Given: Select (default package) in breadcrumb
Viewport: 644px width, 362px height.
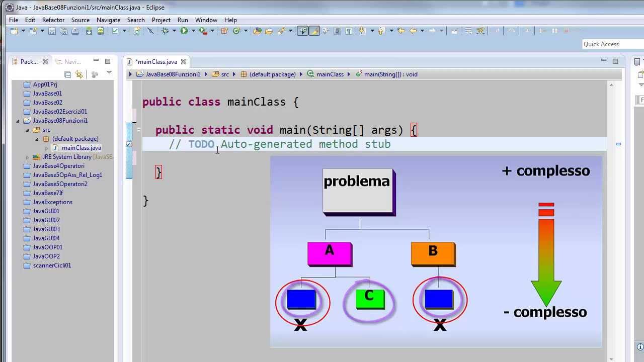Looking at the screenshot, I should tap(268, 74).
